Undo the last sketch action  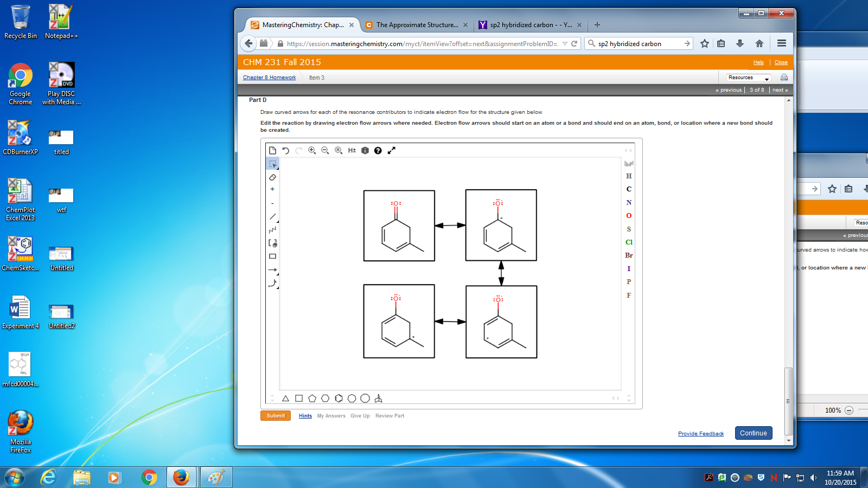286,150
